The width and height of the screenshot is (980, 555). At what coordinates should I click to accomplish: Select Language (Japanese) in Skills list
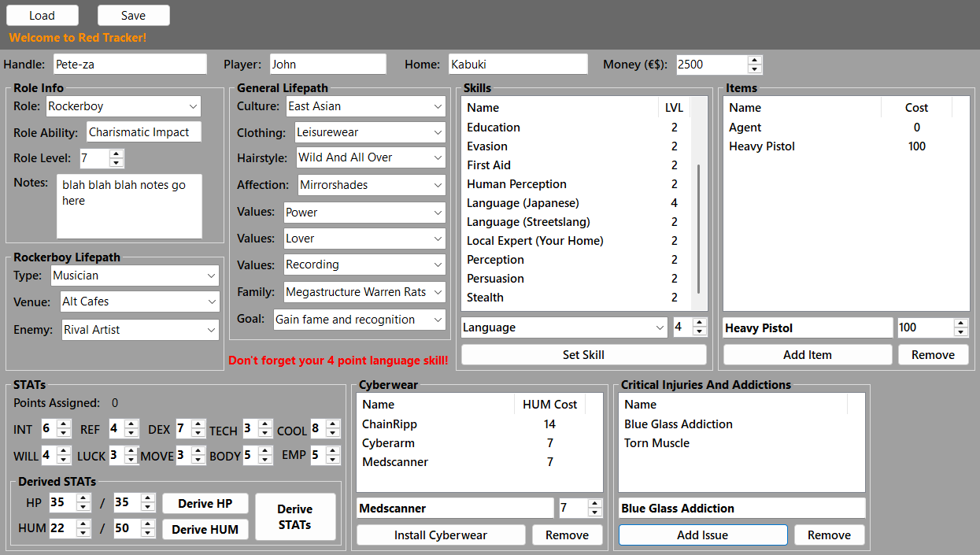pos(576,203)
